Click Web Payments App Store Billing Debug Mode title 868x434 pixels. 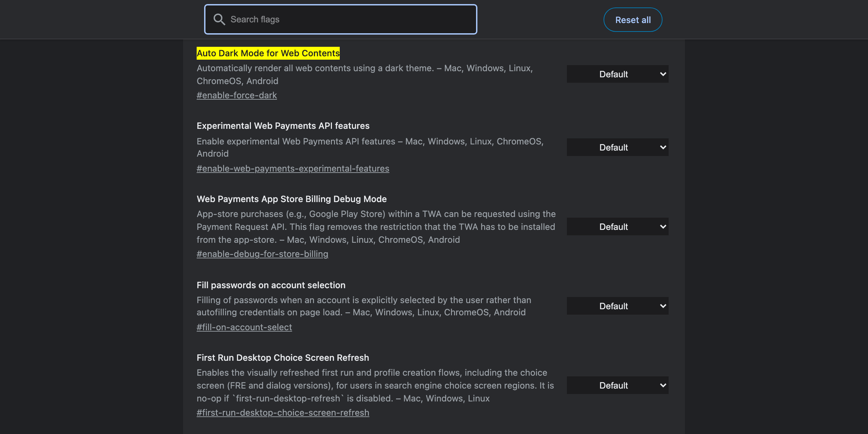coord(292,199)
